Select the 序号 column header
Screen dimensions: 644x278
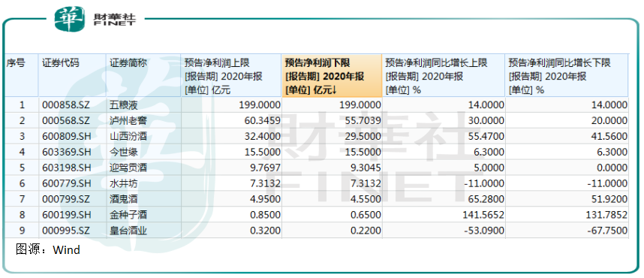coord(22,76)
